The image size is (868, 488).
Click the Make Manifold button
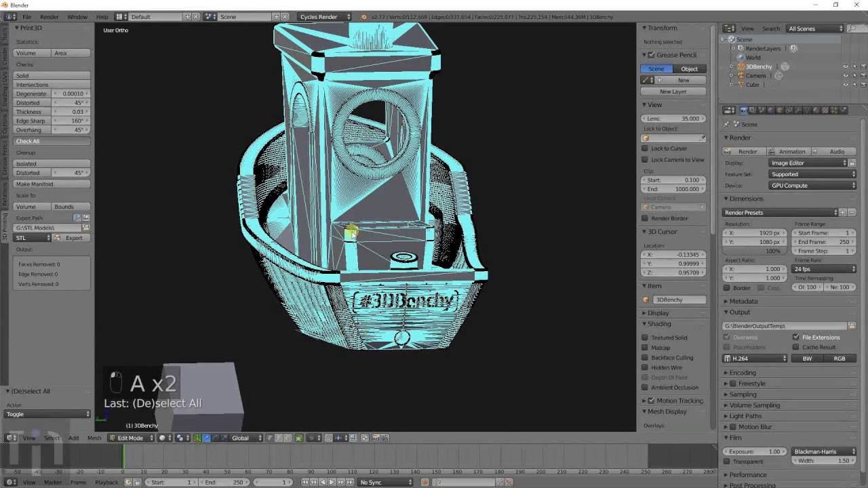(52, 184)
